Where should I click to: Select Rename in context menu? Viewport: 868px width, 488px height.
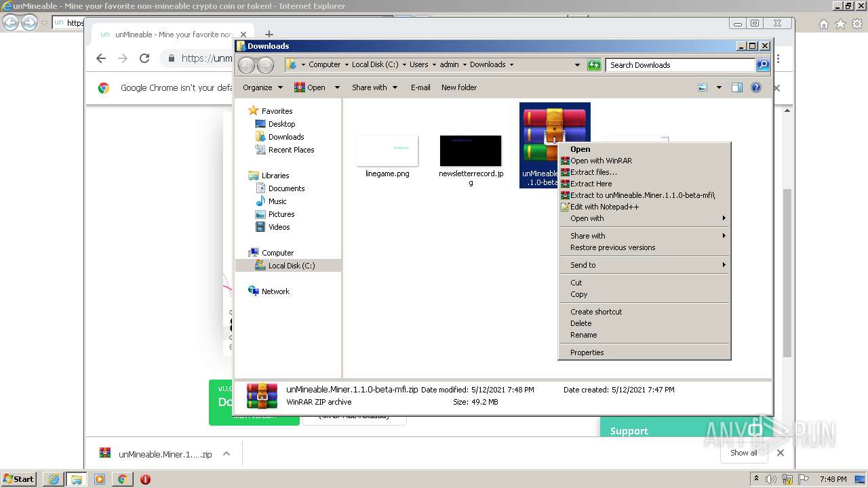point(583,335)
